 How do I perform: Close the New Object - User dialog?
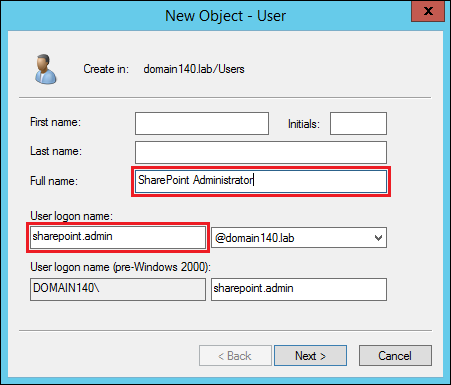click(428, 11)
